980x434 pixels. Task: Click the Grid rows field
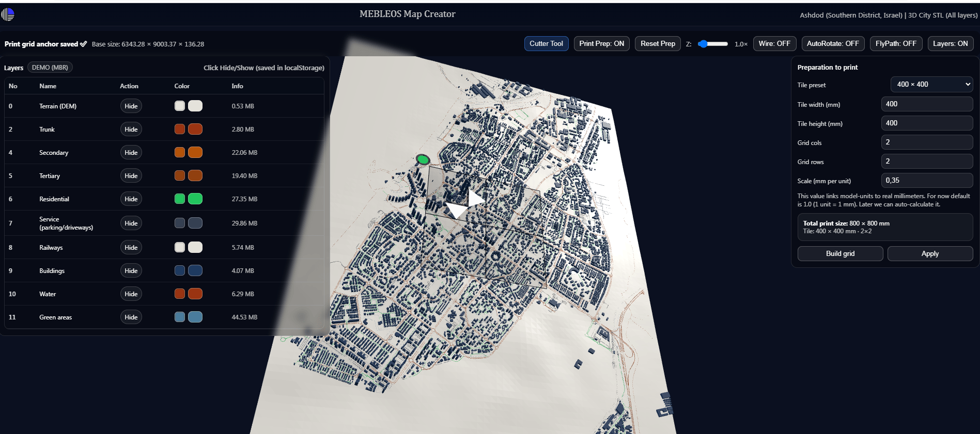tap(927, 161)
